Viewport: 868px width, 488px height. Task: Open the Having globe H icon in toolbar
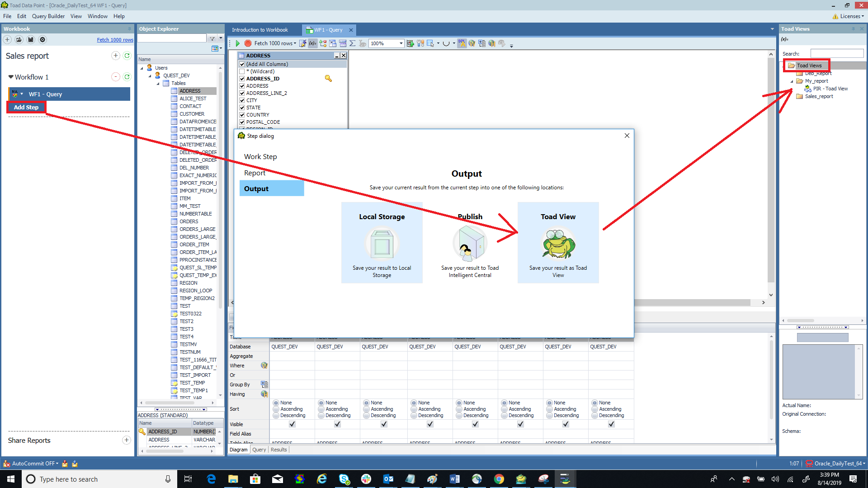pos(491,43)
